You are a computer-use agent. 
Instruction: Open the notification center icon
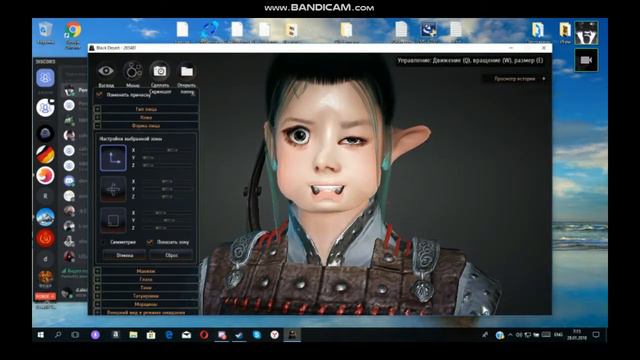coord(596,335)
